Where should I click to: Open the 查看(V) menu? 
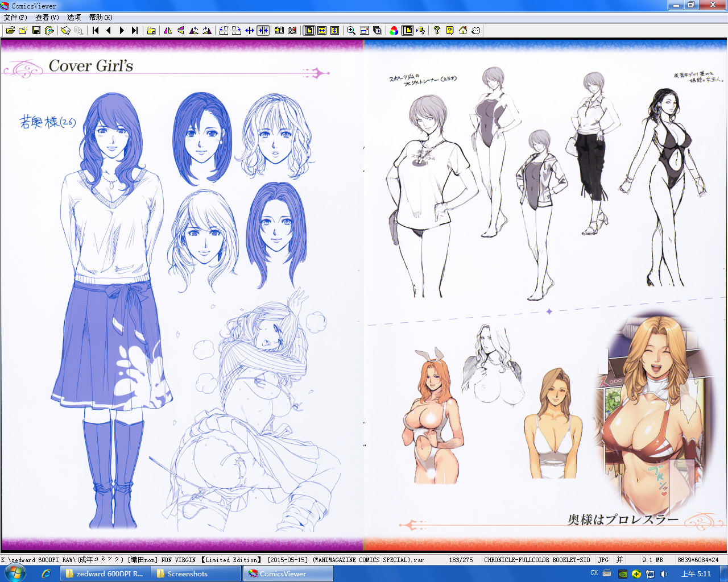pyautogui.click(x=47, y=18)
